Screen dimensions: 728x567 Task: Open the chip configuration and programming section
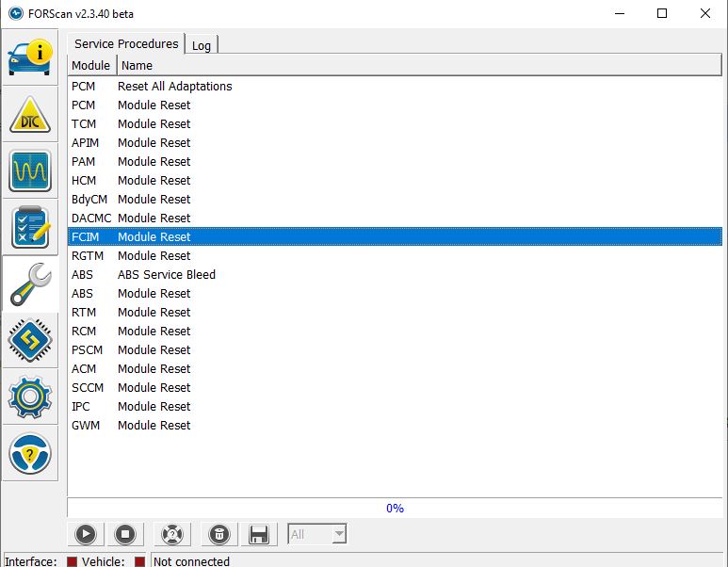(30, 340)
